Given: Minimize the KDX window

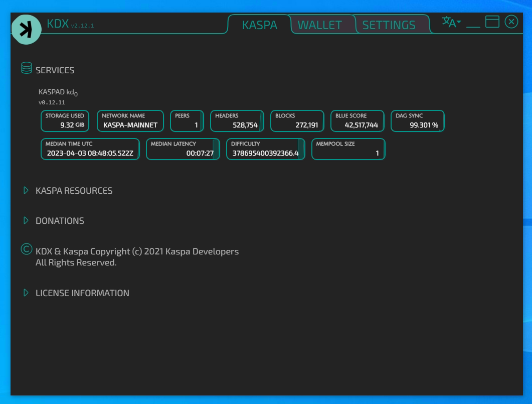Looking at the screenshot, I should [473, 26].
